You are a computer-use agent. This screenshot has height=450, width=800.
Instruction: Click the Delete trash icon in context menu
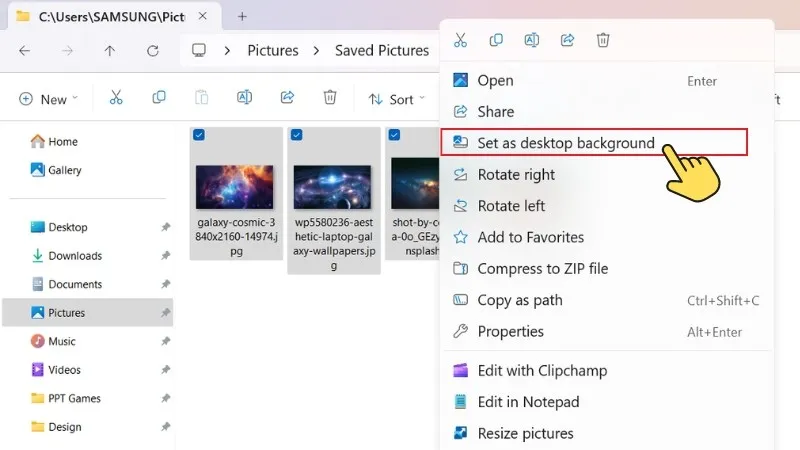tap(603, 40)
